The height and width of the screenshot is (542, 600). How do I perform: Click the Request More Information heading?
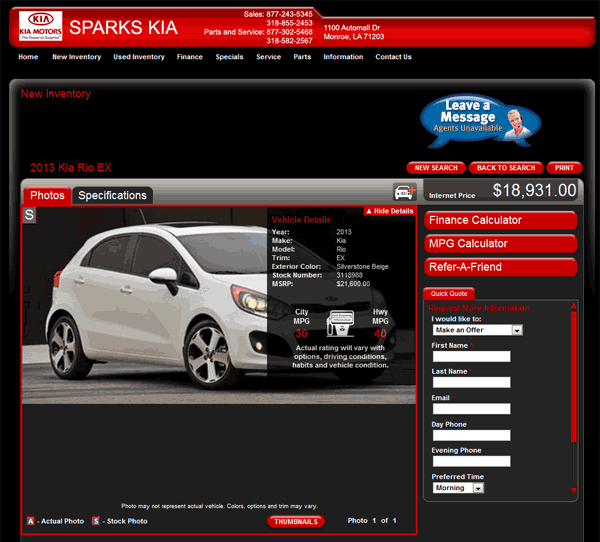[478, 308]
